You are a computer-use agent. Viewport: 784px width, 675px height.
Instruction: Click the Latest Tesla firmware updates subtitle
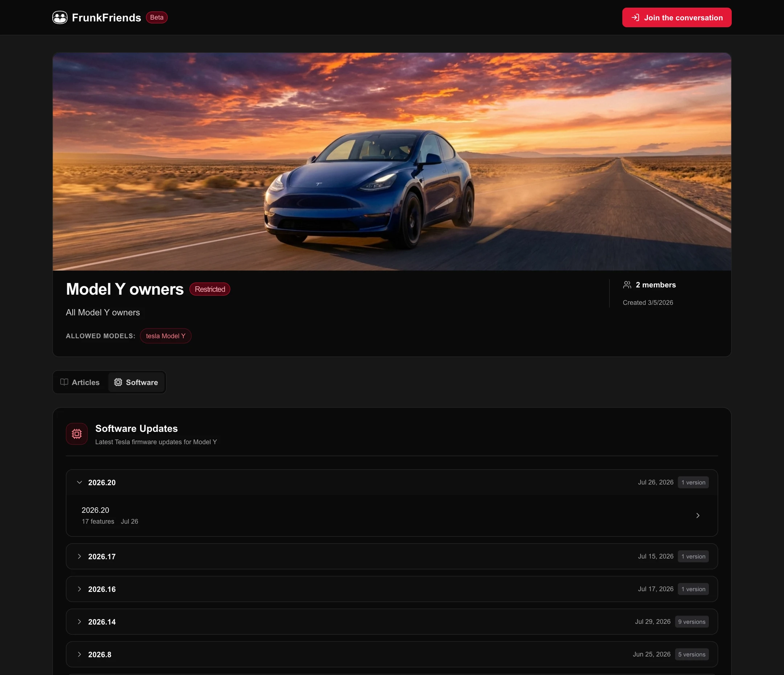tap(156, 442)
